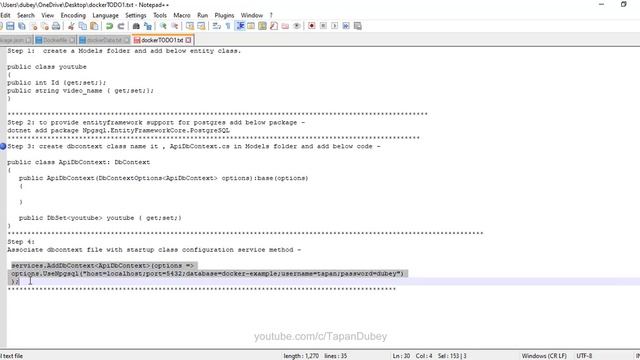This screenshot has width=640, height=360.
Task: Click the 'lines : 35' status entry
Action: (336, 356)
